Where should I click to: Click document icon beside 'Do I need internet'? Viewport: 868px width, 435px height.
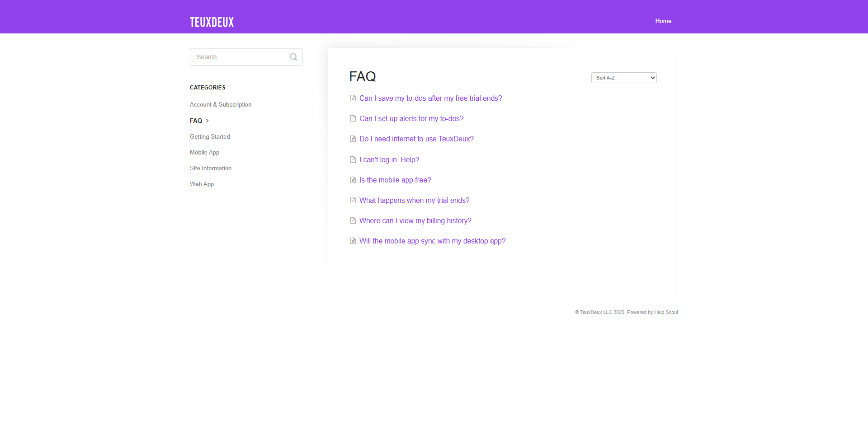pos(353,139)
